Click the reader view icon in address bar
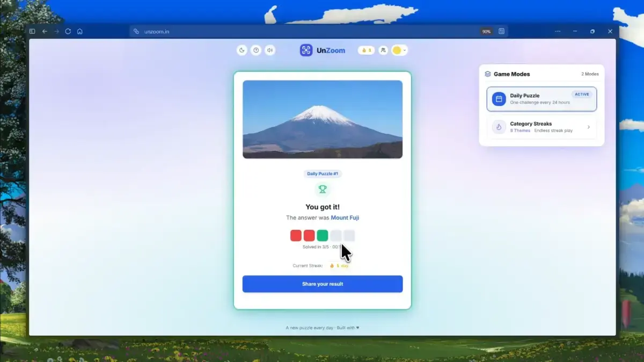Viewport: 644px width, 362px height. [x=501, y=31]
